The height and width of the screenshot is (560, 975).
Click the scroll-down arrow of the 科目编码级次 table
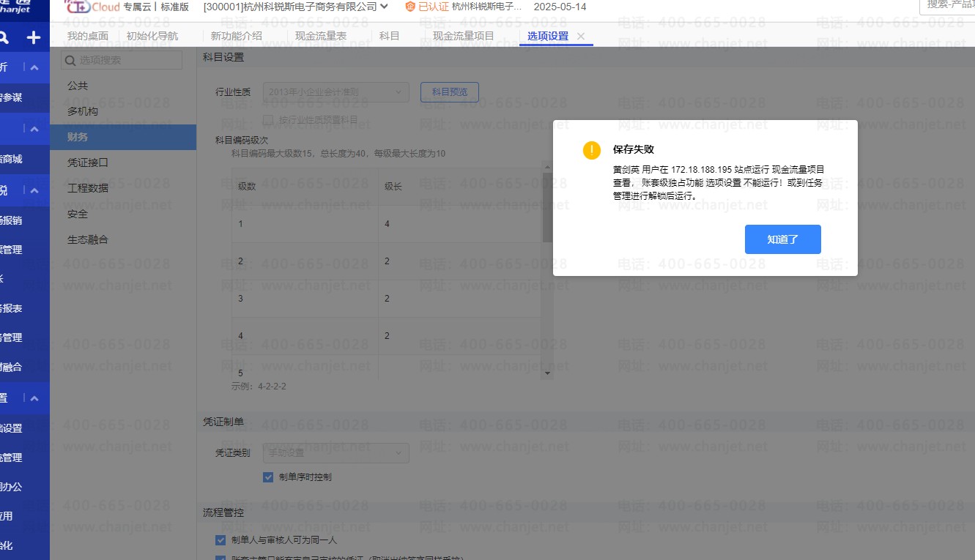click(x=546, y=373)
